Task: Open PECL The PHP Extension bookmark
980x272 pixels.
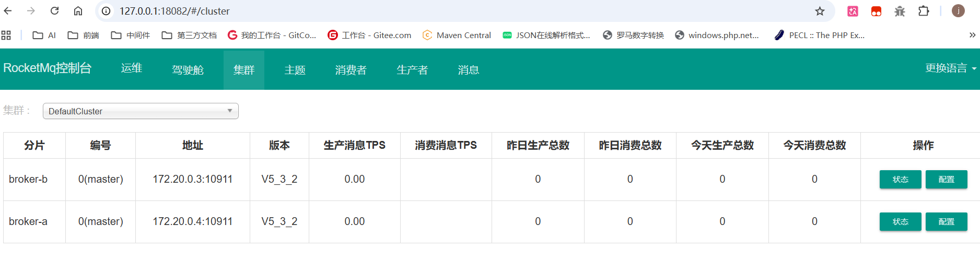Action: pos(820,35)
